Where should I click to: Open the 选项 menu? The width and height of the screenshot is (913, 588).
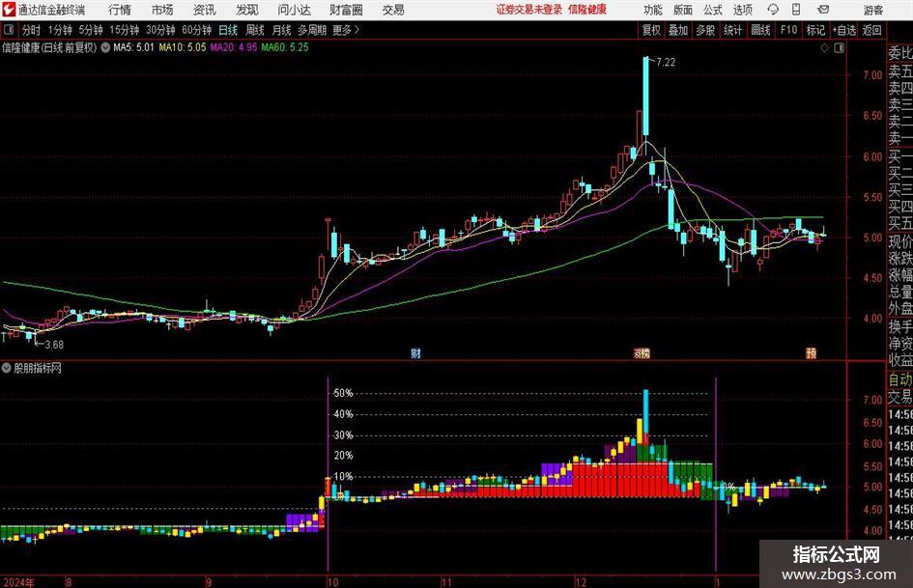[x=742, y=10]
